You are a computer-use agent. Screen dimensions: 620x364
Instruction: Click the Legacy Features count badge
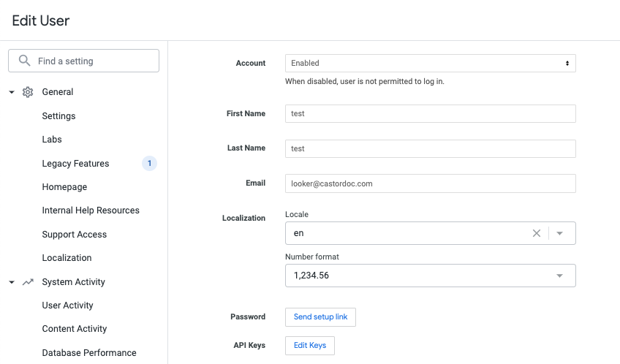(x=149, y=164)
